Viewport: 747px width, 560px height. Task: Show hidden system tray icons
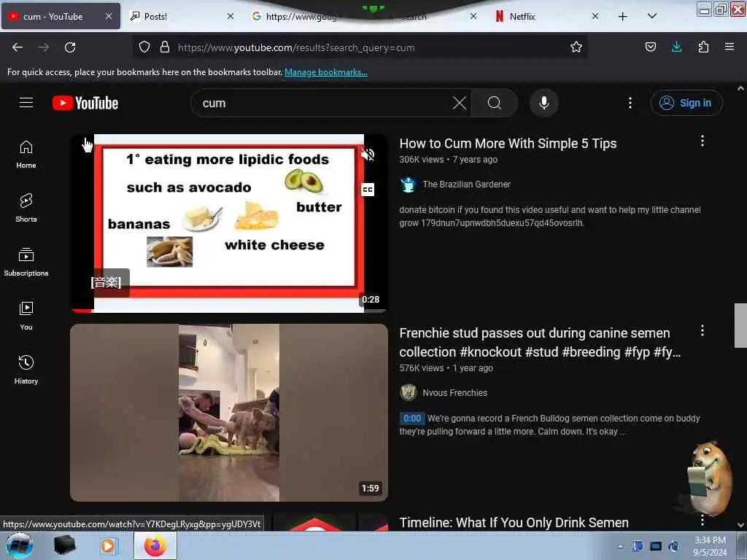point(620,547)
